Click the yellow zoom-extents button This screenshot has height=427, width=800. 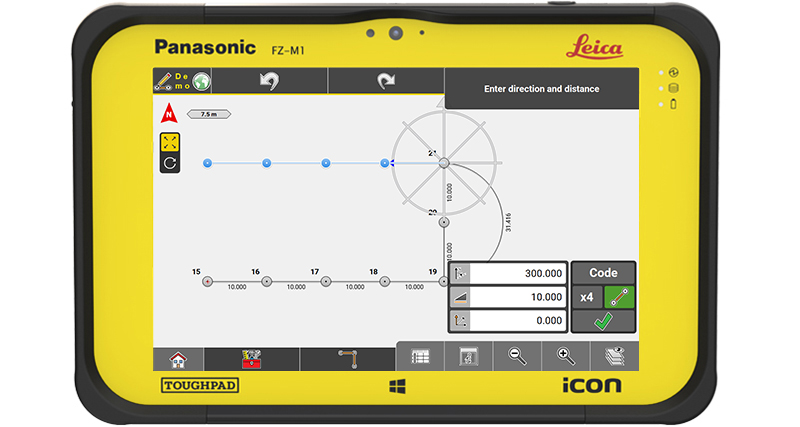pos(170,142)
